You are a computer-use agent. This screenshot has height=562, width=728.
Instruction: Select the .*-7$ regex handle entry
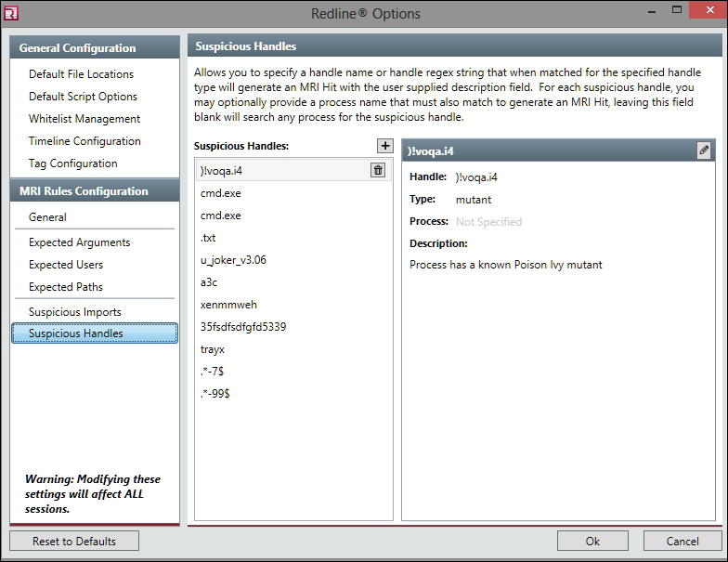pos(293,372)
